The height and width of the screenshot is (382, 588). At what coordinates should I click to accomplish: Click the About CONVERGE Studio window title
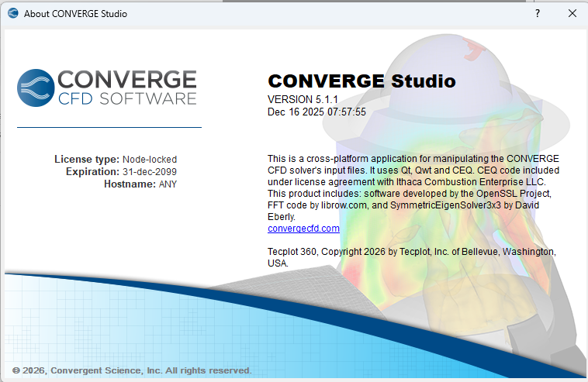coord(75,13)
